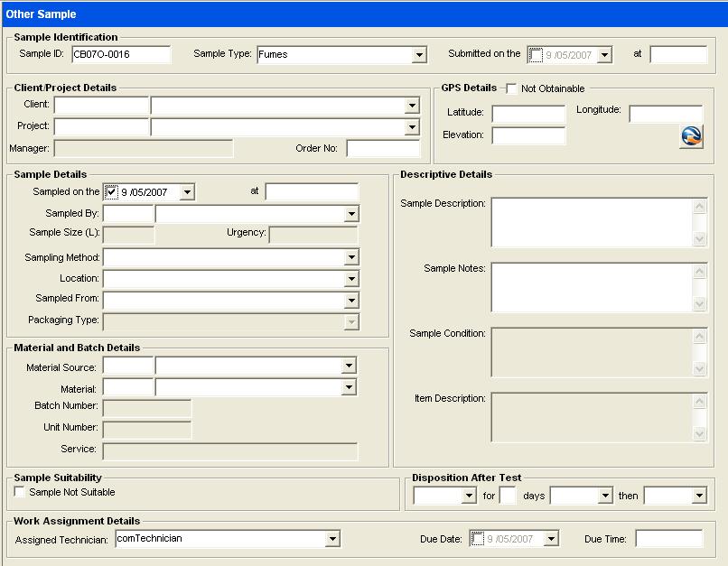728x566 pixels.
Task: Tick the Sample Not Suitable checkbox
Action: click(x=20, y=492)
